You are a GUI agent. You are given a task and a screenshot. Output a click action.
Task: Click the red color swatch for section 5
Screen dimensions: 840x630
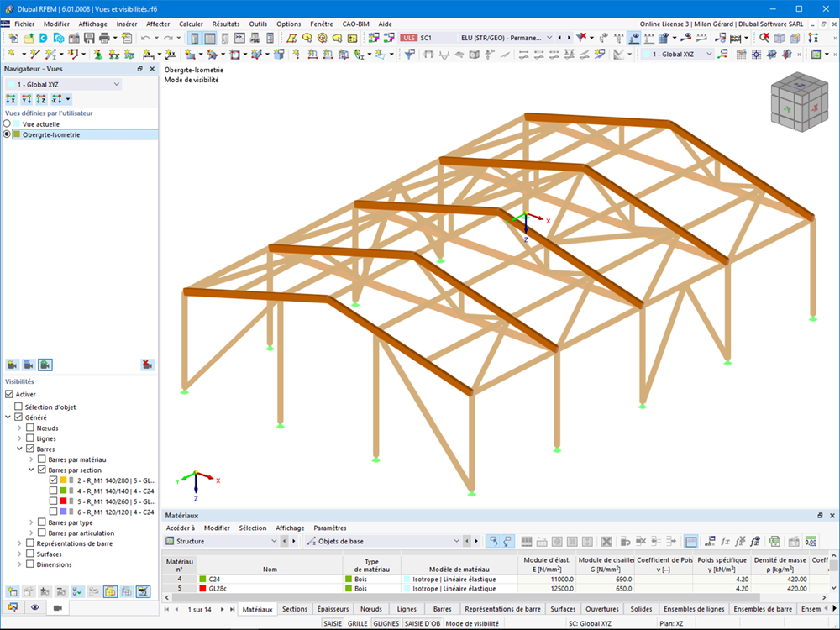point(63,501)
